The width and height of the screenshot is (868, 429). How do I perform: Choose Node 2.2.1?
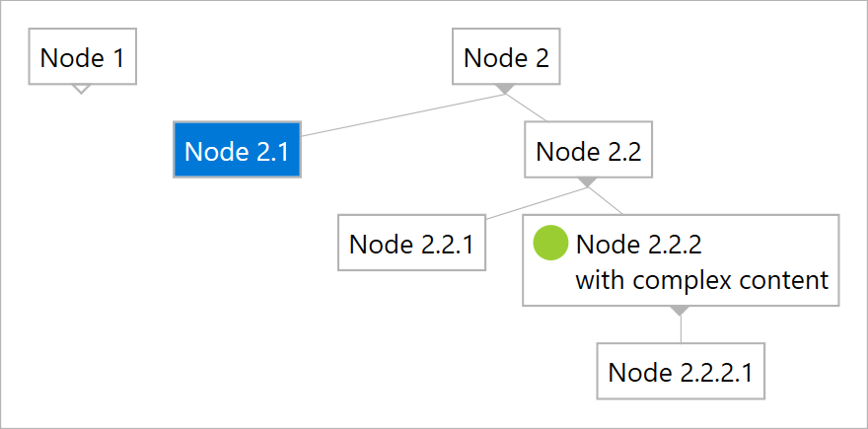[411, 243]
